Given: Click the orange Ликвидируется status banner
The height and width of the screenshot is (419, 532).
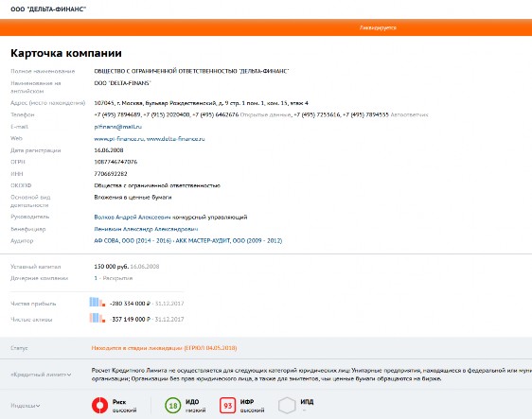Looking at the screenshot, I should tap(266, 27).
